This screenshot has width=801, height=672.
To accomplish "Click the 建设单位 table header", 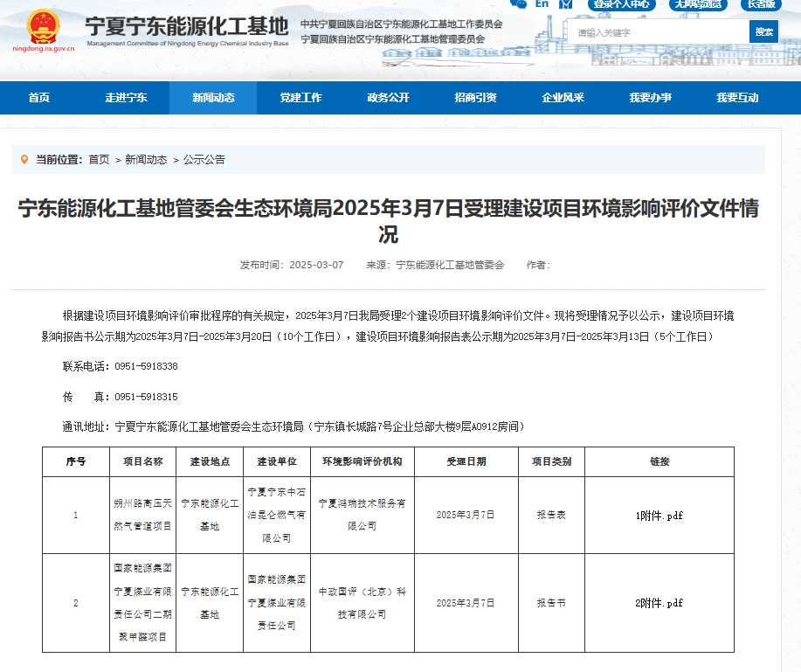I will coord(277,461).
